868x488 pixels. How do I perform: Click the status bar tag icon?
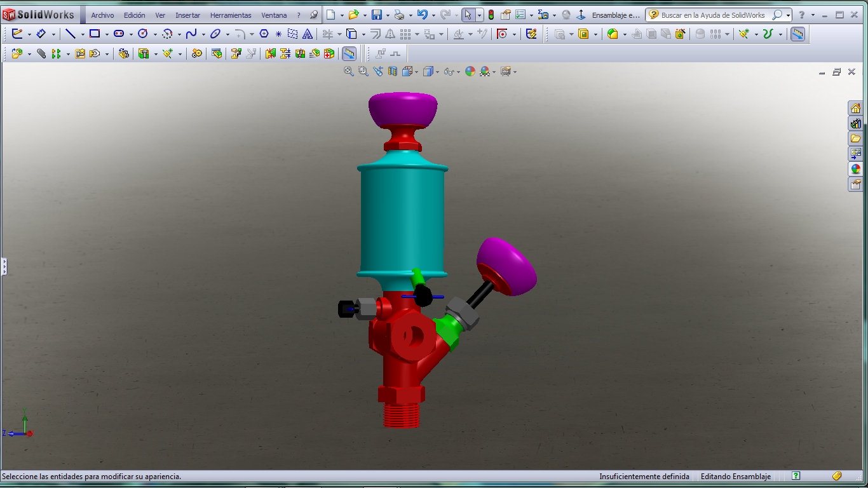(x=837, y=476)
